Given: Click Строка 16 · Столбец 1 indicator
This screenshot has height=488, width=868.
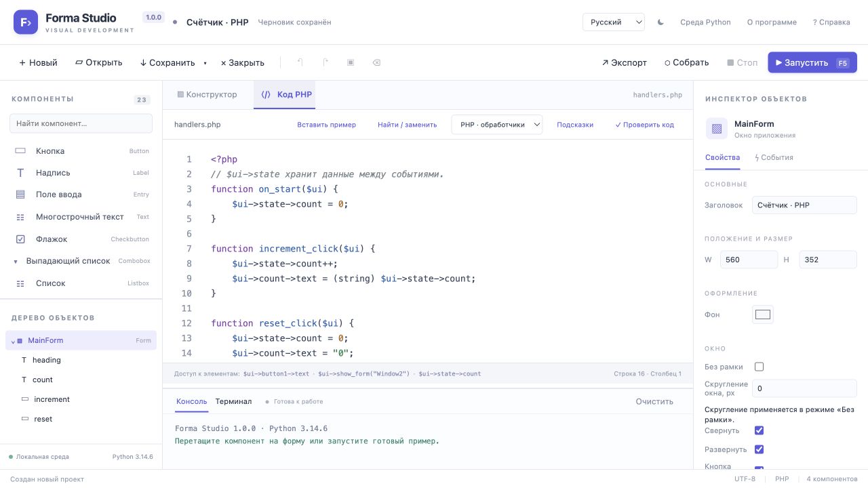Looking at the screenshot, I should (648, 373).
